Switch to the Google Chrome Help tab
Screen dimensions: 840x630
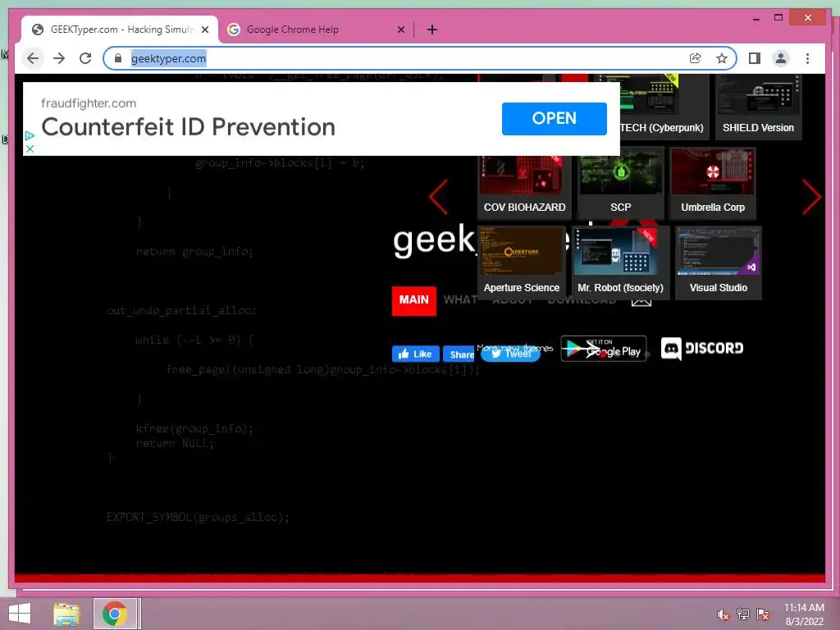pos(316,30)
